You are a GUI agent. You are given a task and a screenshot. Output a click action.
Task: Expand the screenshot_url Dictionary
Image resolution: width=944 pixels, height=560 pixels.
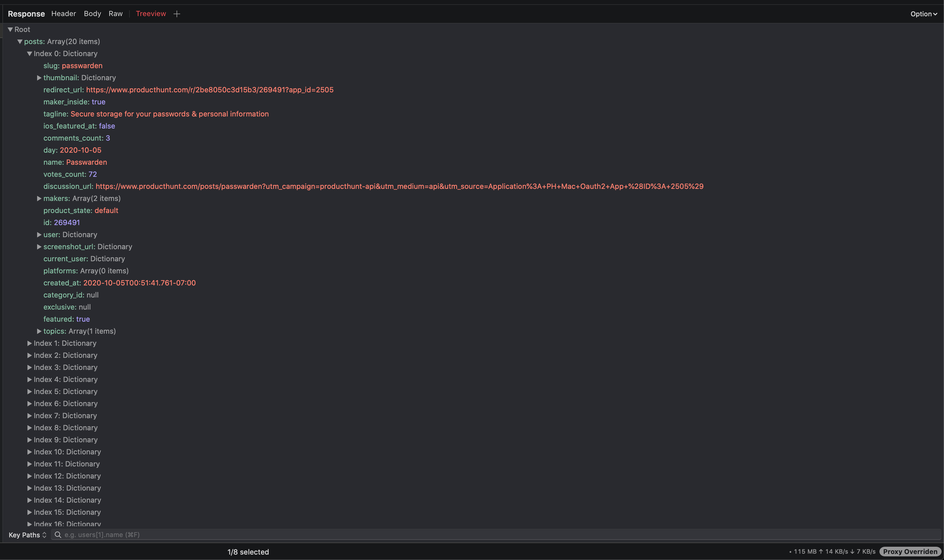coord(39,247)
